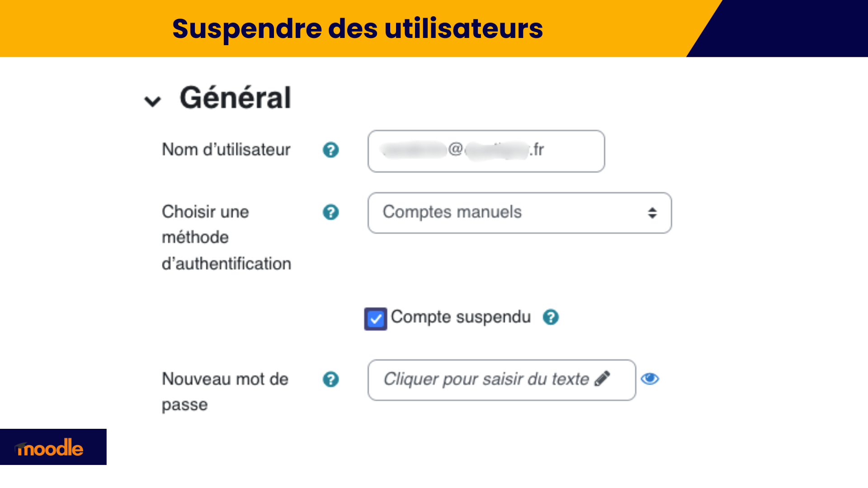
Task: Open the Comptes manuels dropdown
Action: coord(519,213)
